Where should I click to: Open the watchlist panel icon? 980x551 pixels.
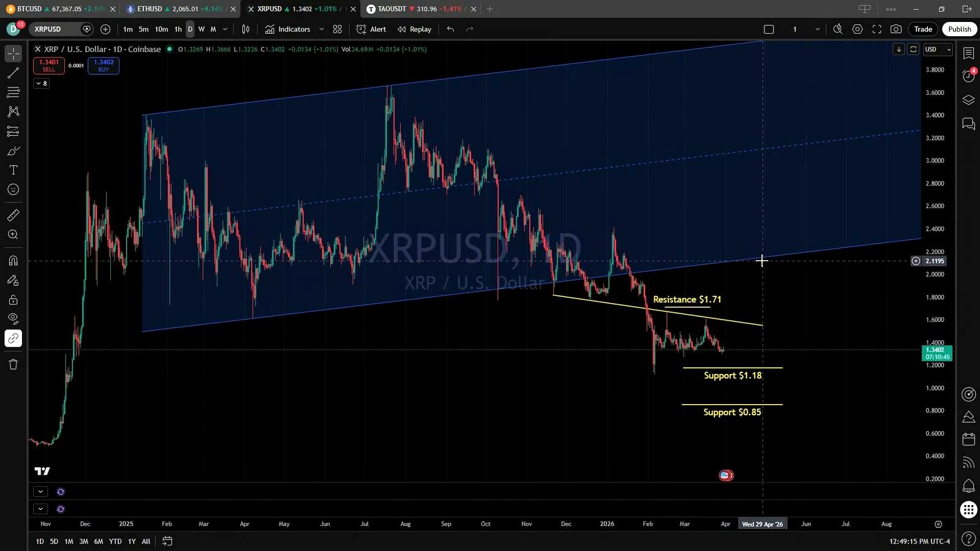[x=968, y=53]
